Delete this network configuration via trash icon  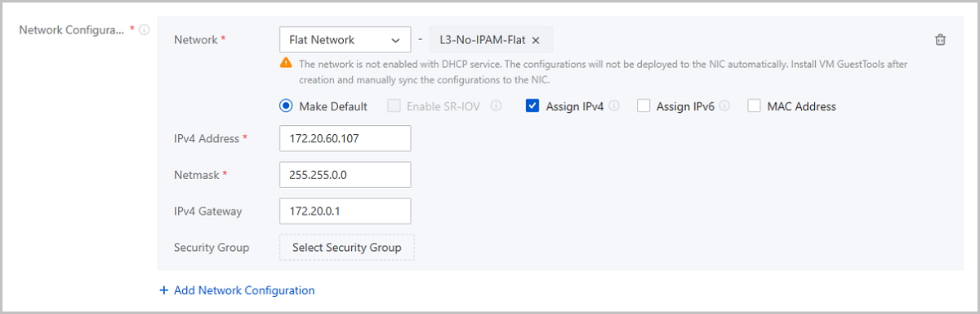point(940,39)
